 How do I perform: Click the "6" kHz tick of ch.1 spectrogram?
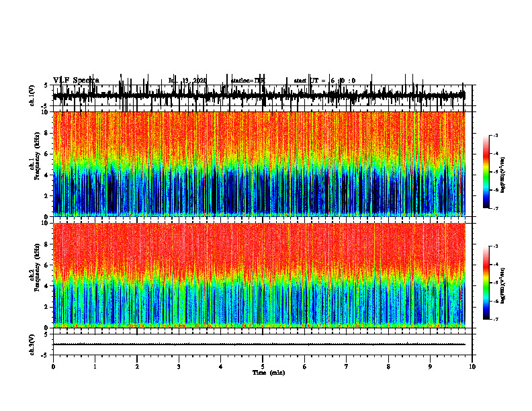47,154
